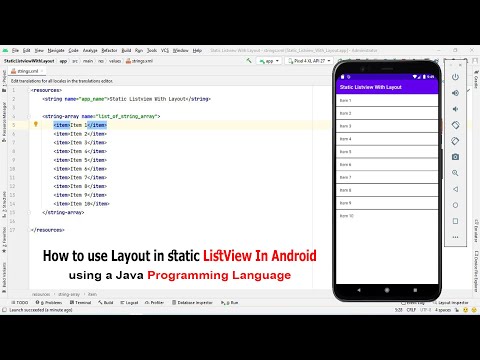Click the tool window toggle icon in the status bar corner
Image resolution: width=480 pixels, height=360 pixels.
point(4,310)
